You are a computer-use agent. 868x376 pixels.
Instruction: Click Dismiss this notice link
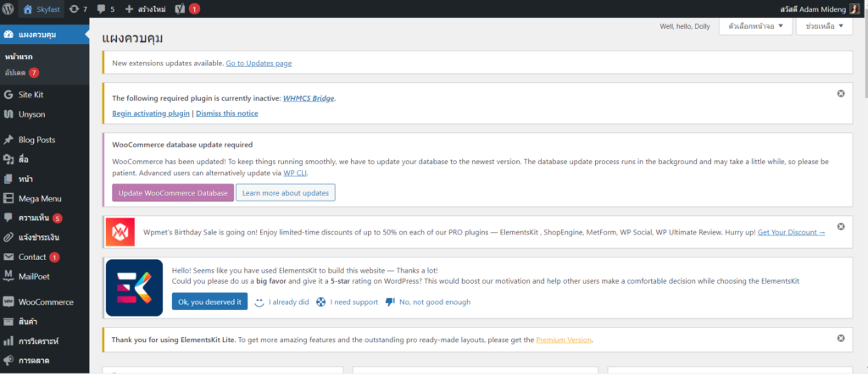pyautogui.click(x=227, y=113)
